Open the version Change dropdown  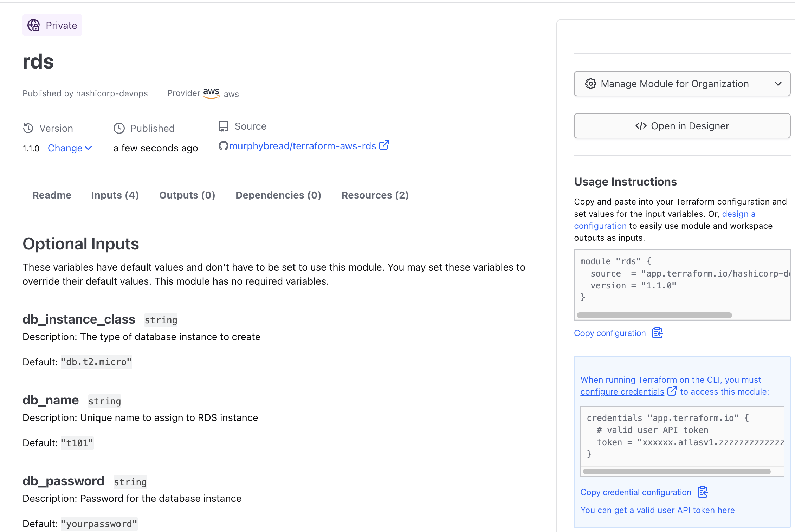pos(70,148)
